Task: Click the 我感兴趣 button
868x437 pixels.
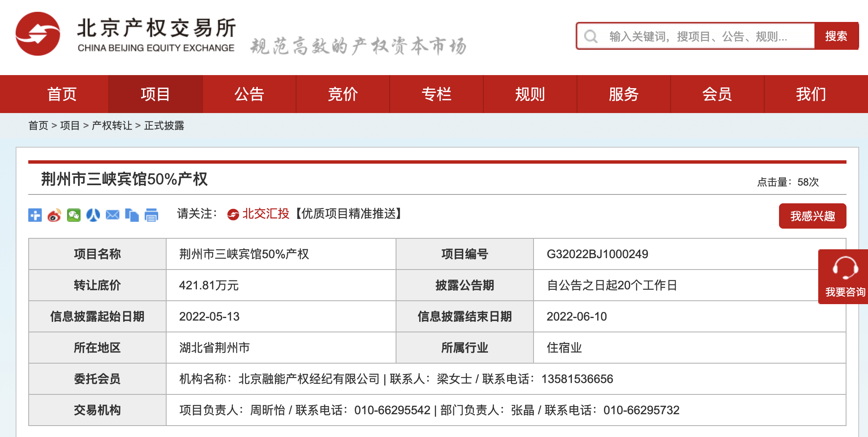Action: pos(812,216)
